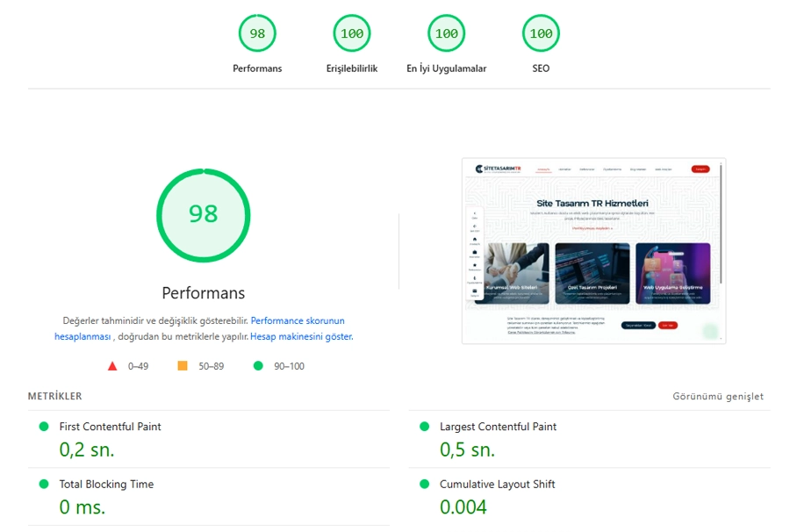Click the green dot beside Largest Contentful Paint
Viewport: 797px width, 532px height.
coord(422,427)
